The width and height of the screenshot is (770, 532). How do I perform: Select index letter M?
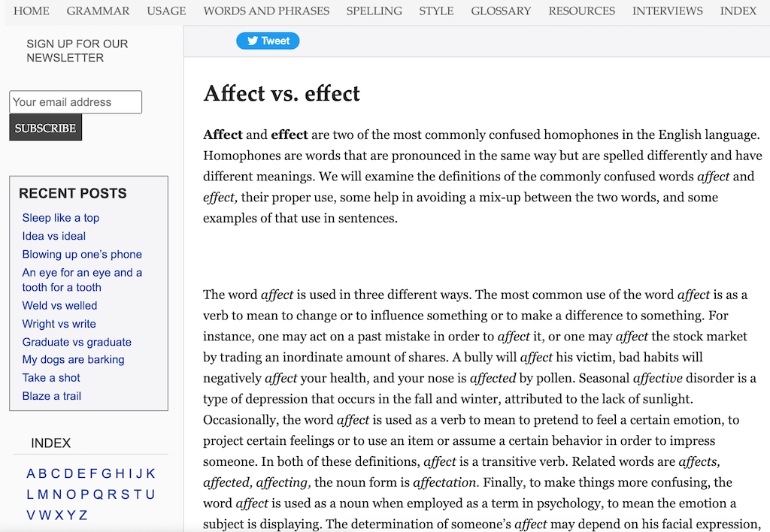point(43,494)
